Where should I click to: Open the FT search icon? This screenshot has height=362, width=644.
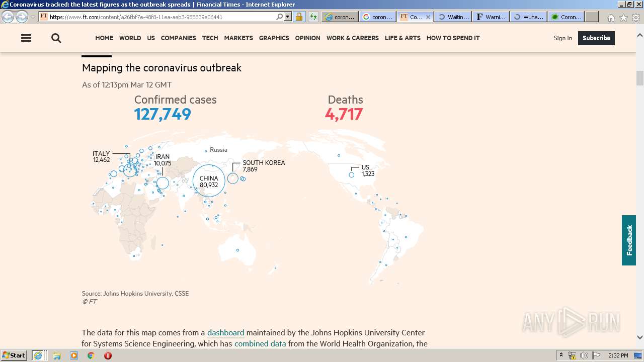pos(56,38)
